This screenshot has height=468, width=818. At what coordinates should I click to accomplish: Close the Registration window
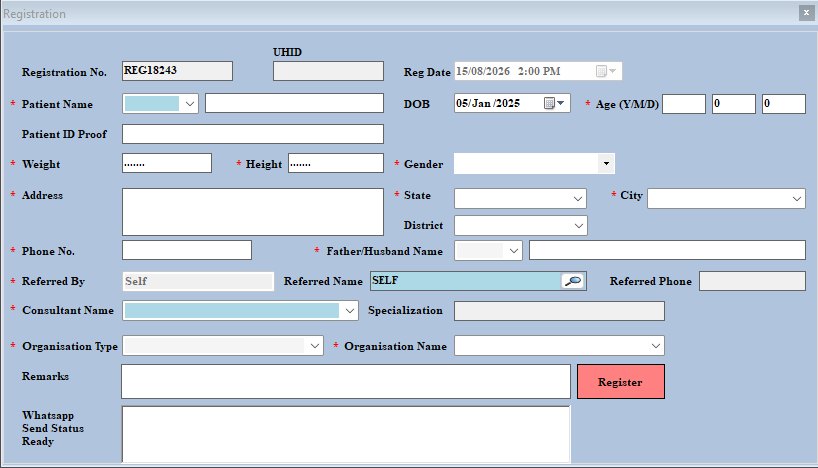pos(806,13)
